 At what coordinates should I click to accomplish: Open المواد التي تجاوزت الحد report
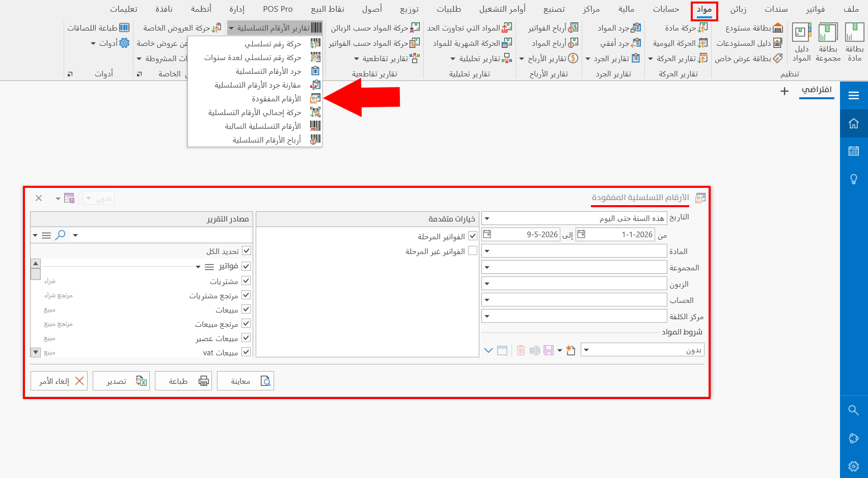470,28
